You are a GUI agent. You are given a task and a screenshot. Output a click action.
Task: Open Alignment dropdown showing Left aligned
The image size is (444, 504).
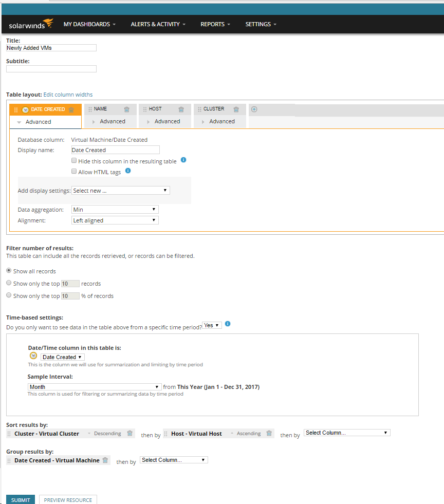[x=115, y=220]
